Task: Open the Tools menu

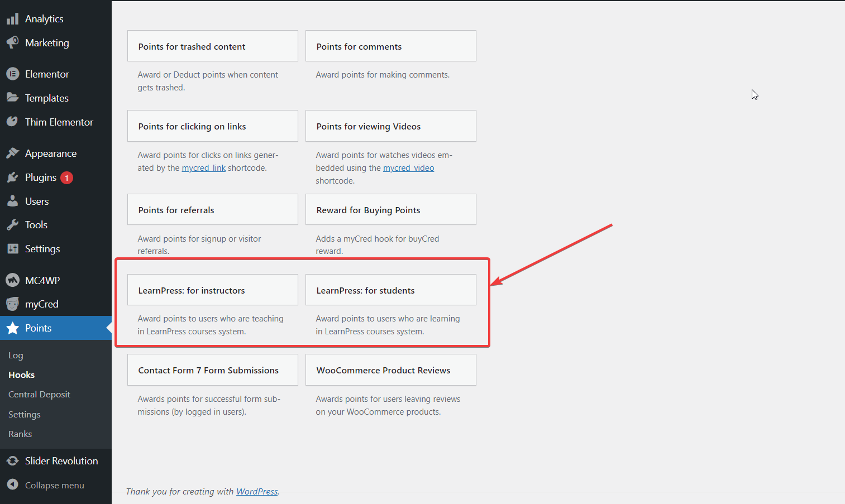Action: pos(36,225)
